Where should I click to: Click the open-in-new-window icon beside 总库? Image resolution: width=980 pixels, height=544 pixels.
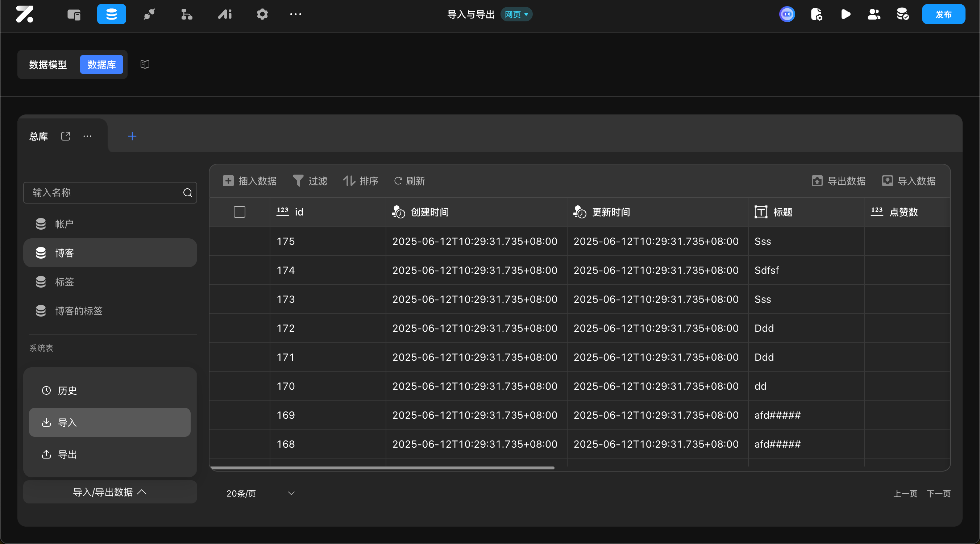point(66,136)
